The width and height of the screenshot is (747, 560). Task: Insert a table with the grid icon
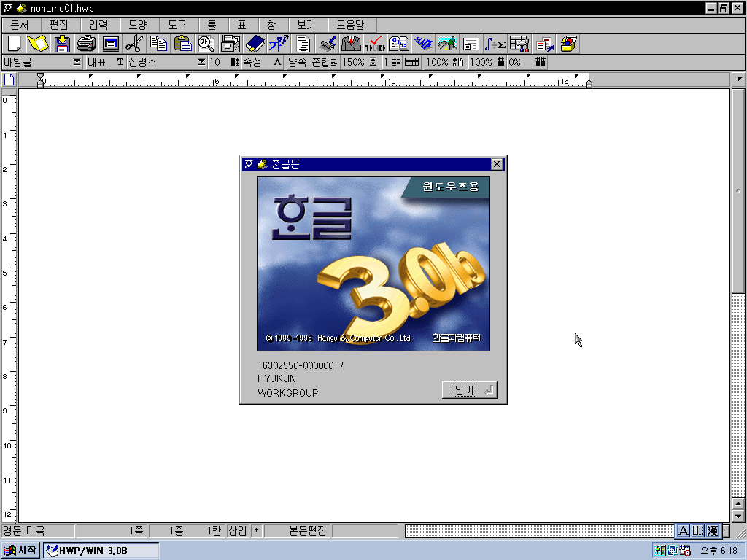[519, 44]
